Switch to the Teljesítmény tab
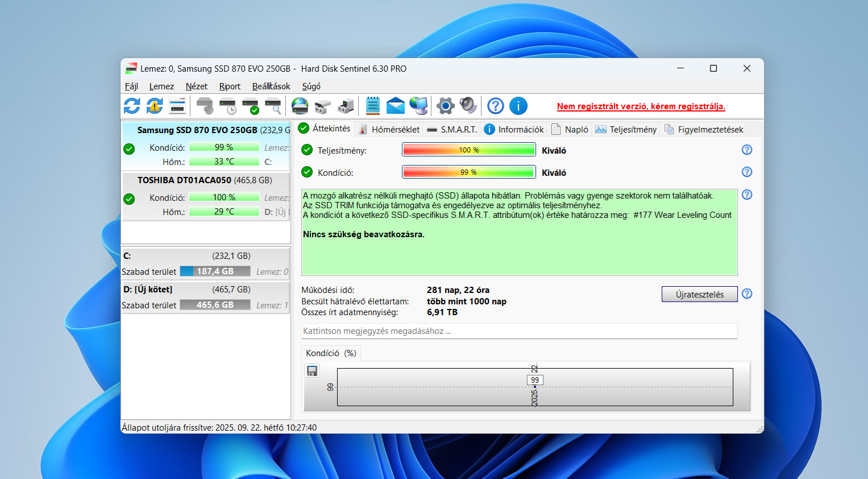868x479 pixels. pos(626,130)
